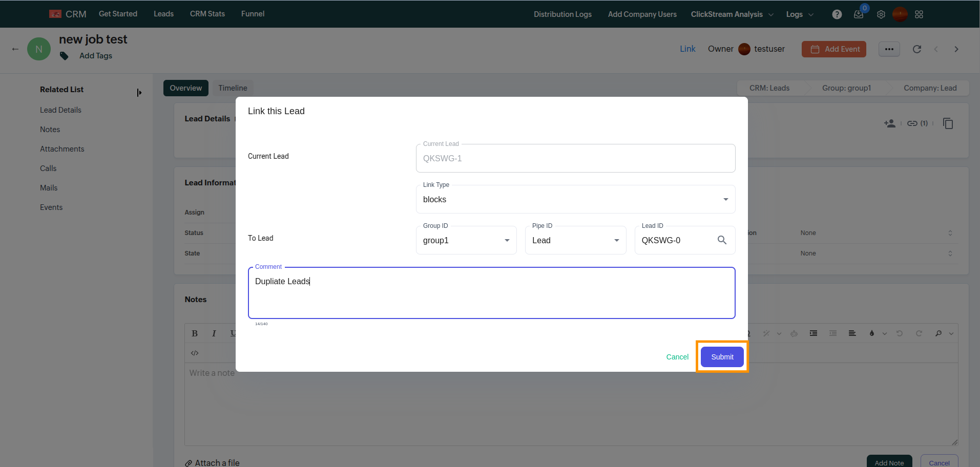
Task: Open Get Started in the navbar
Action: [x=118, y=14]
